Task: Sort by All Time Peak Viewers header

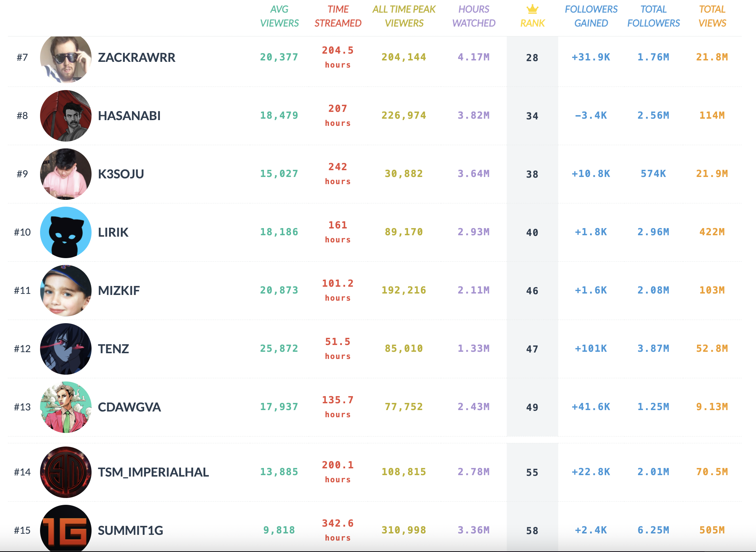Action: coord(404,16)
